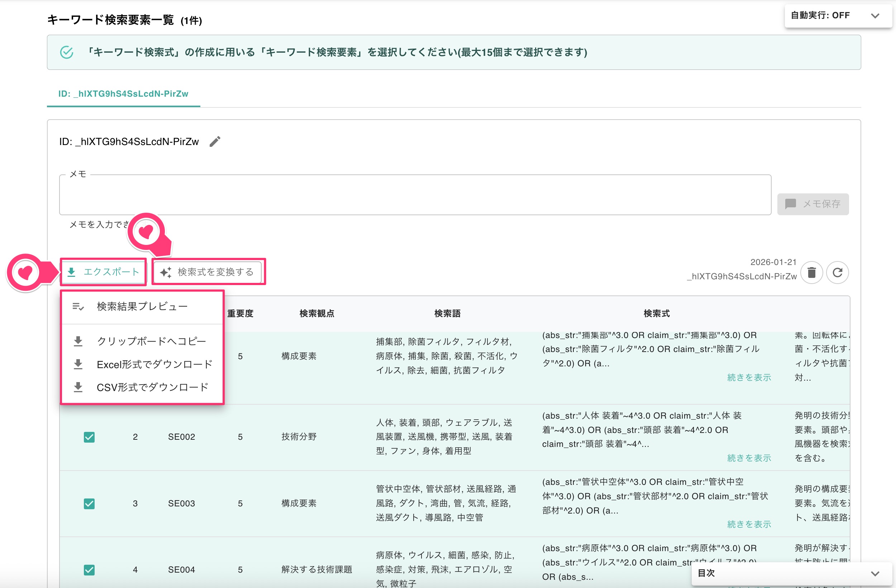Uncheck the SE003 row checkbox
The image size is (896, 588).
tap(89, 503)
